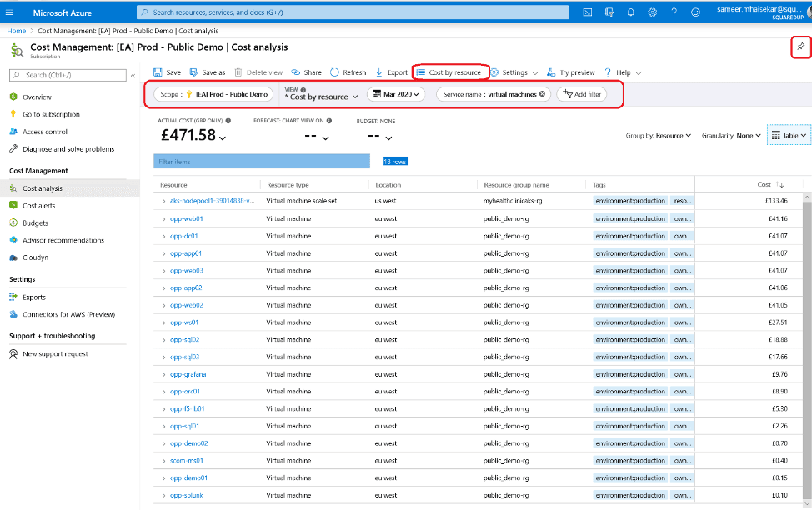Open the cpp-app01 resource link
The image size is (812, 510).
pos(186,253)
